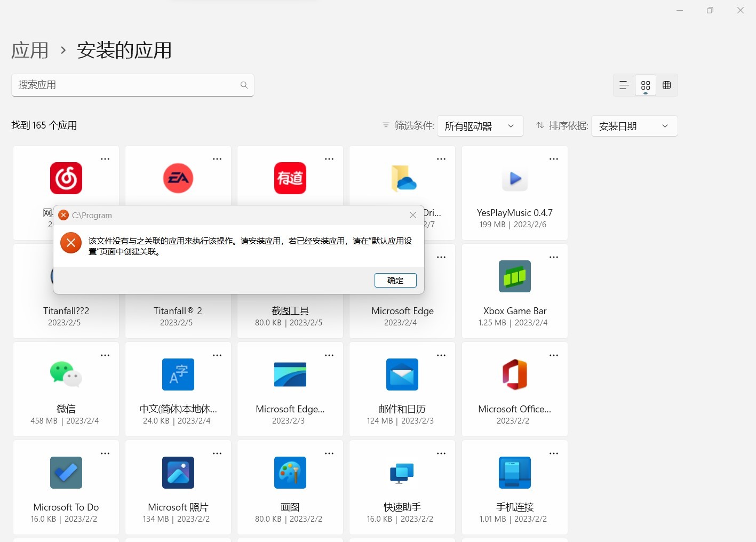Open more options for 微信
This screenshot has width=756, height=542.
tap(105, 355)
